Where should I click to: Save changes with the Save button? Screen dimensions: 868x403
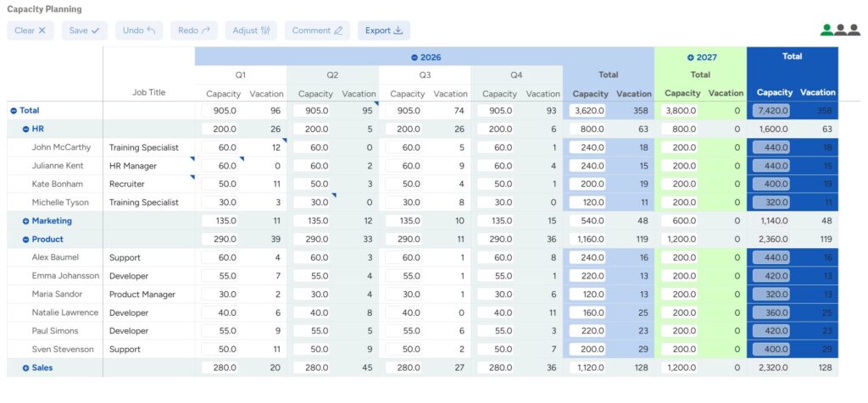pos(84,30)
